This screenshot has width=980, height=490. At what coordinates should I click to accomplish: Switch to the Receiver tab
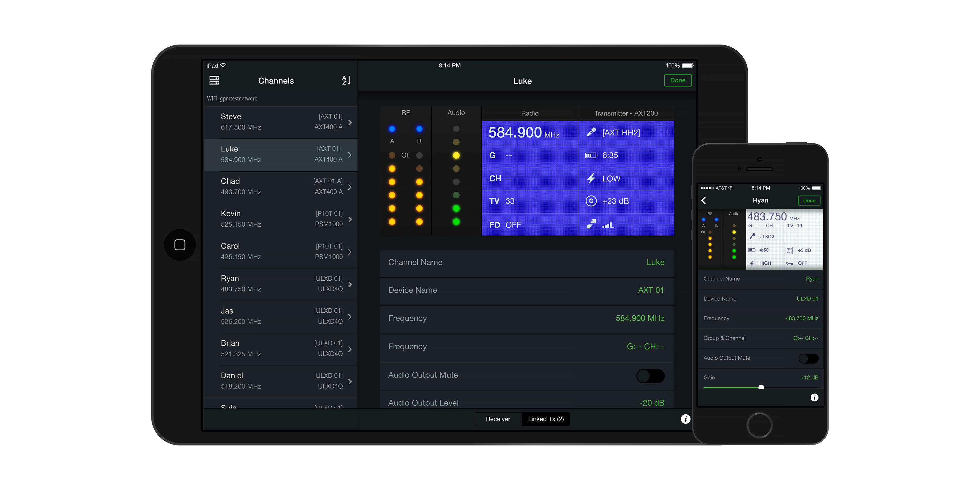pyautogui.click(x=498, y=419)
